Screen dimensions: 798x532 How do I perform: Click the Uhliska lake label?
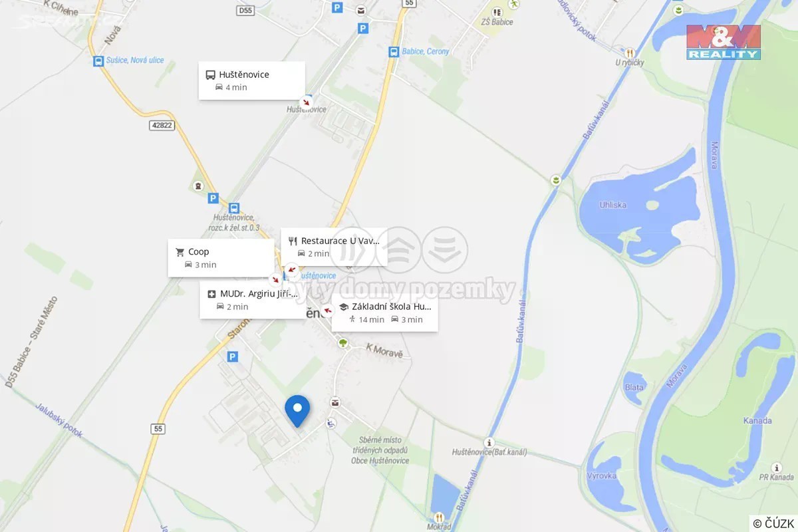(612, 205)
